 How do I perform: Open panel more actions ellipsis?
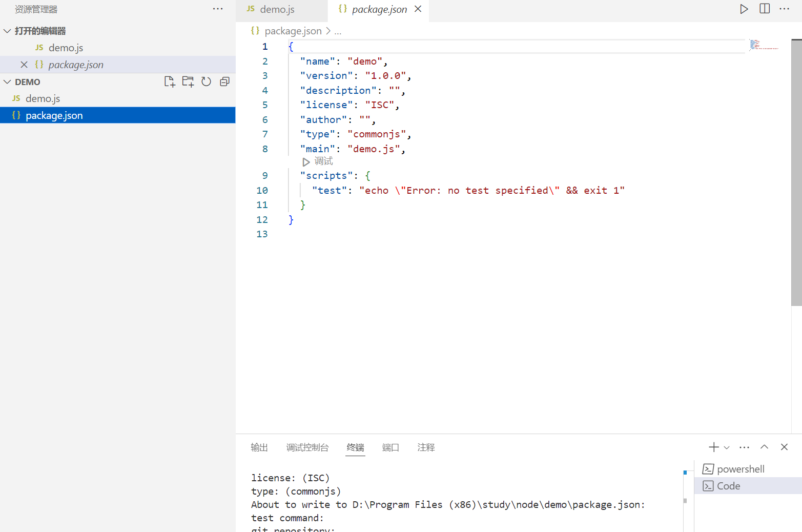coord(745,447)
